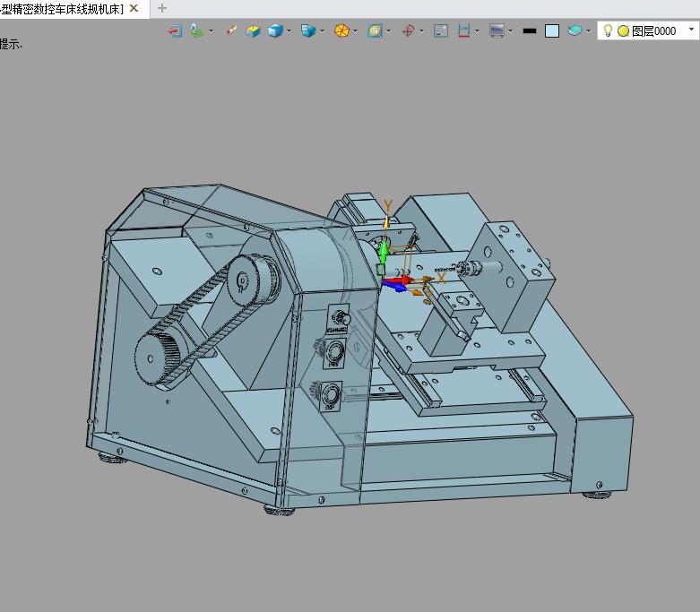Open dropdown next to green plane icon
Screen dimensions: 700x612
(x=212, y=31)
